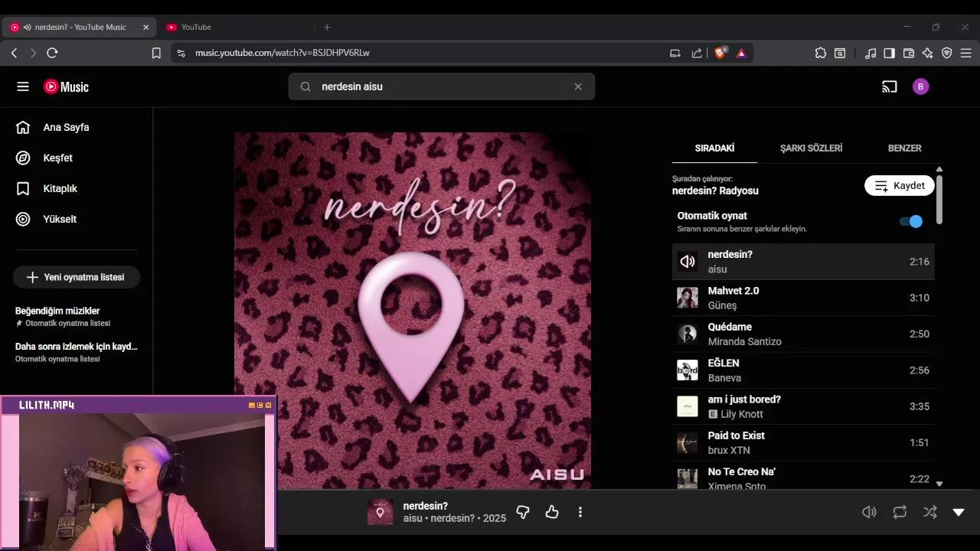
Task: Click the YouTube Music logo
Action: coord(66,86)
